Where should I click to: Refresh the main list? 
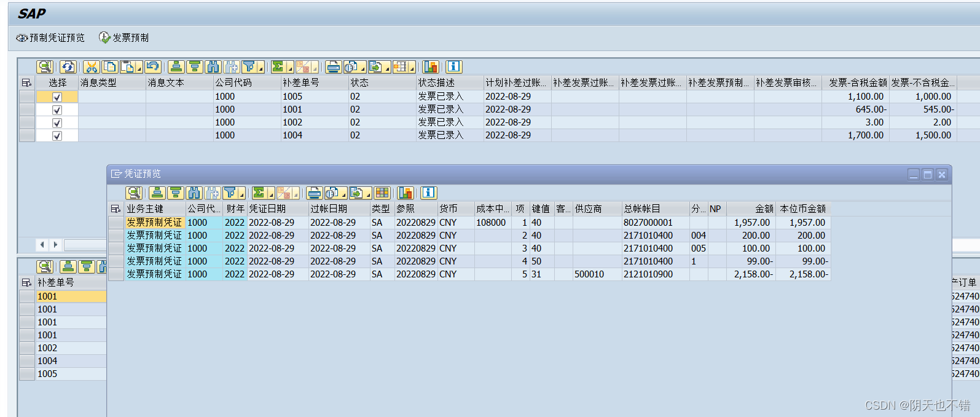68,66
